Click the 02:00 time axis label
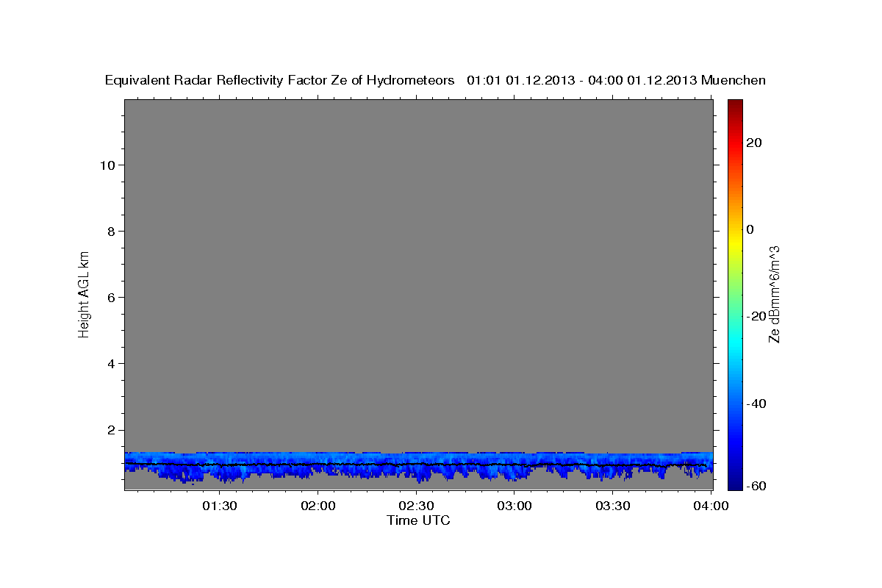Viewport: 882px width, 588px height. pos(318,506)
